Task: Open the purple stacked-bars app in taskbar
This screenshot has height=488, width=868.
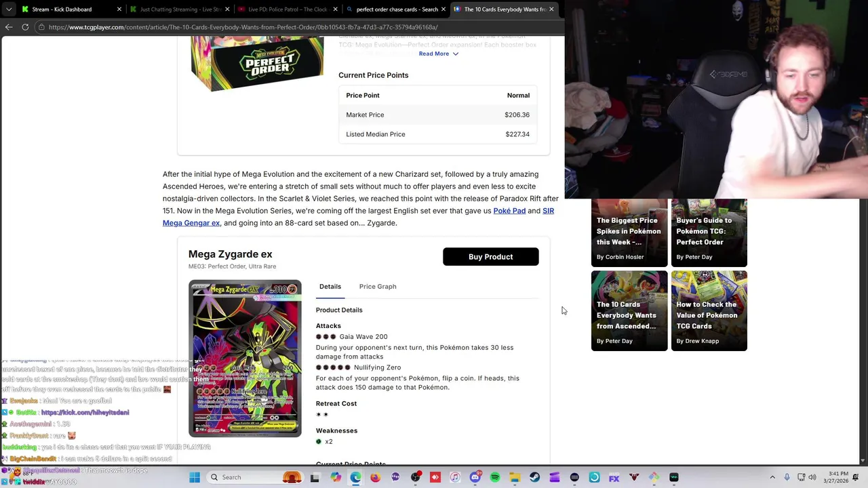Action: [x=555, y=477]
